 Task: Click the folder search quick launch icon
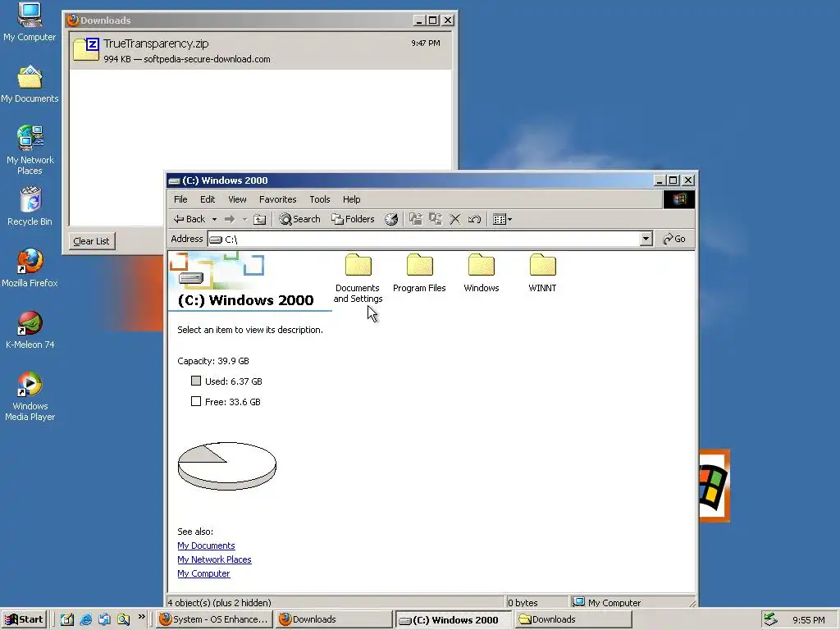[x=123, y=619]
